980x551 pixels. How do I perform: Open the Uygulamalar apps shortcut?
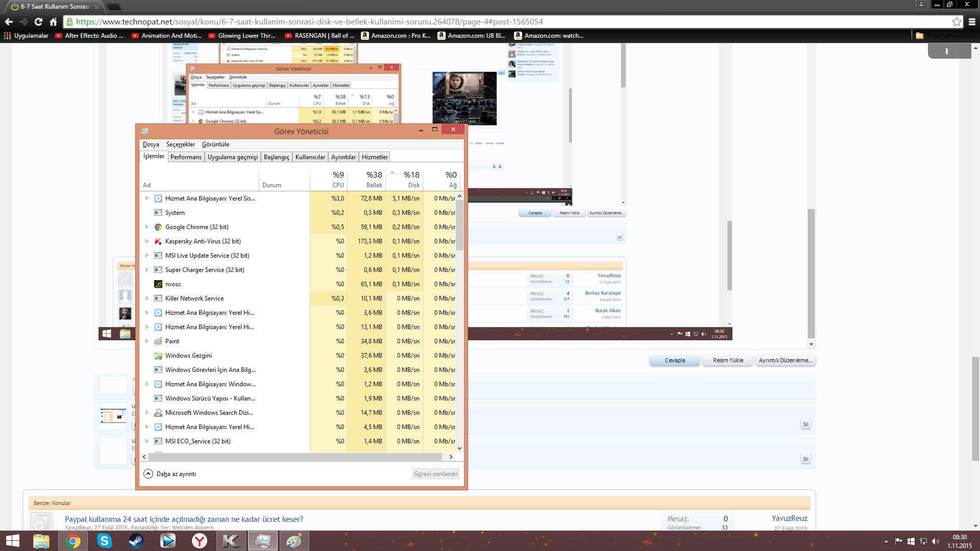[x=27, y=36]
